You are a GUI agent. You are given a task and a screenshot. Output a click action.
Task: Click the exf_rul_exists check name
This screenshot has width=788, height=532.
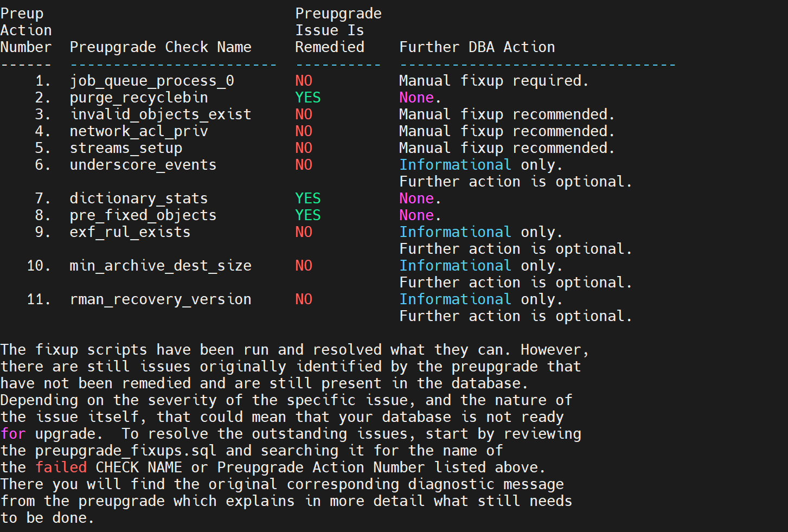pos(130,232)
